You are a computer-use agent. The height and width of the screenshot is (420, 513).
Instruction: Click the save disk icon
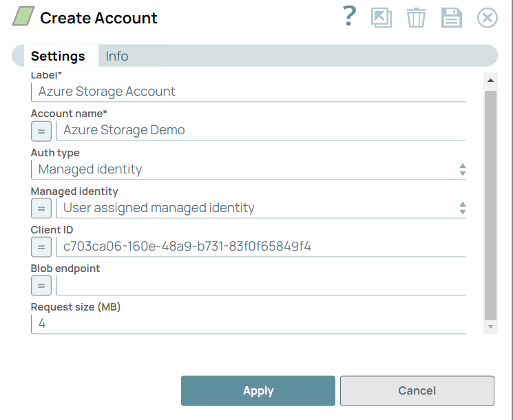pos(451,17)
